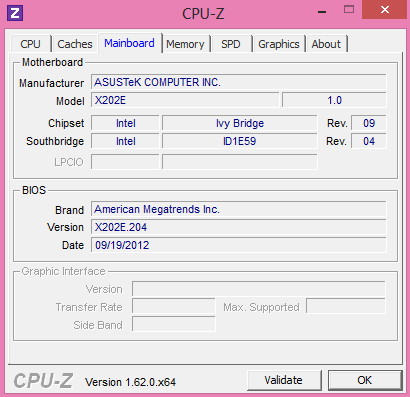
Task: Click the Manufacturer field showing ASUSTeK COMPUTER INC.
Action: pyautogui.click(x=239, y=82)
